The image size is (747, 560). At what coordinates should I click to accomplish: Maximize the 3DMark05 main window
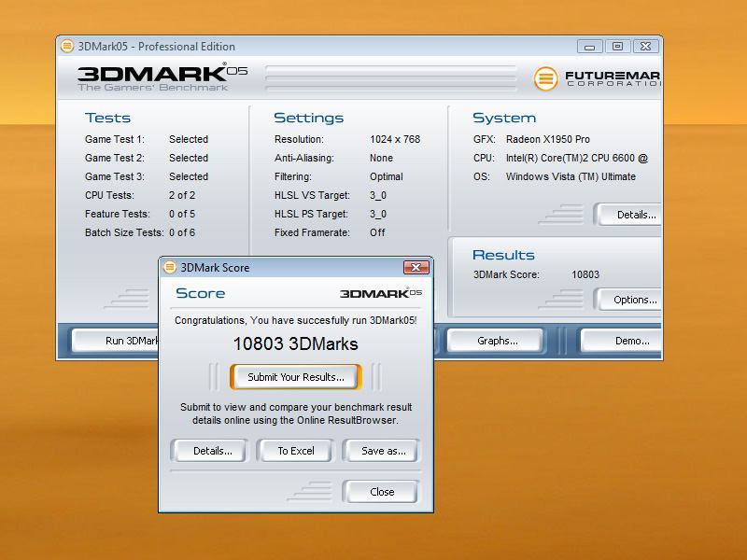click(x=617, y=46)
